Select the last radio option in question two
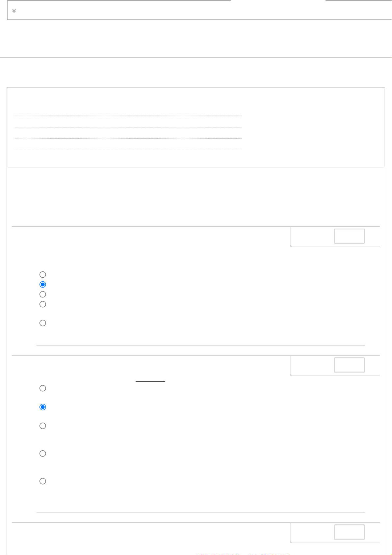Screen dimensions: 392x555 pos(42,481)
